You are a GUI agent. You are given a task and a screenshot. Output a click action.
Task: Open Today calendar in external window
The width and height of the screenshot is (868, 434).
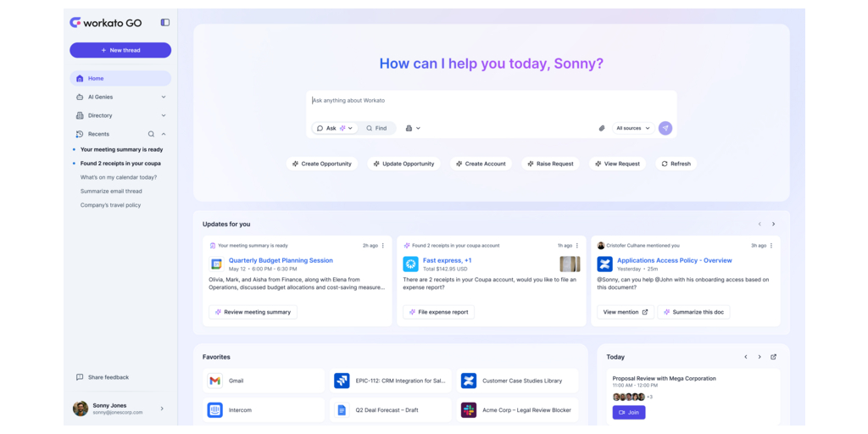click(773, 357)
